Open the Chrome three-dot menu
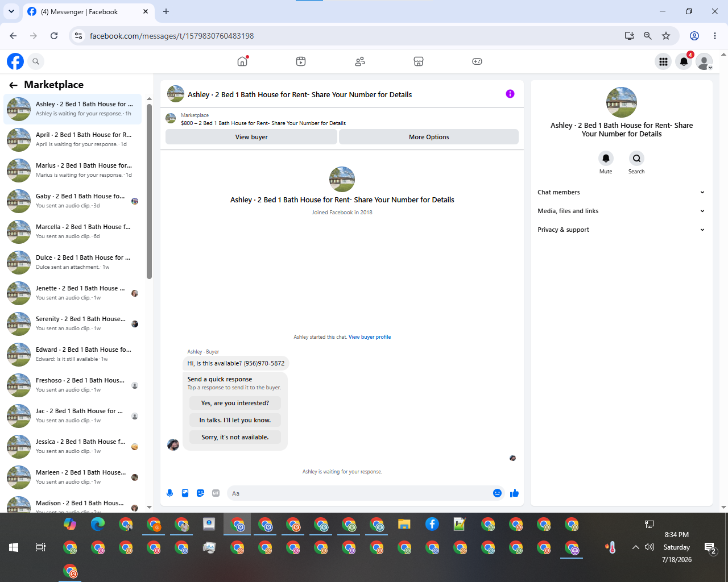728x582 pixels. pyautogui.click(x=715, y=36)
